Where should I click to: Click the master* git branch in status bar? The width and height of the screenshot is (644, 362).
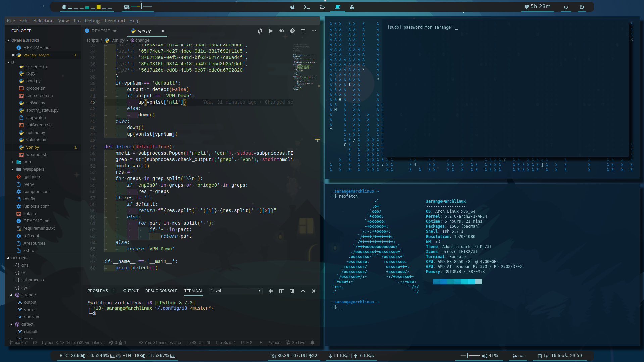pos(19,343)
